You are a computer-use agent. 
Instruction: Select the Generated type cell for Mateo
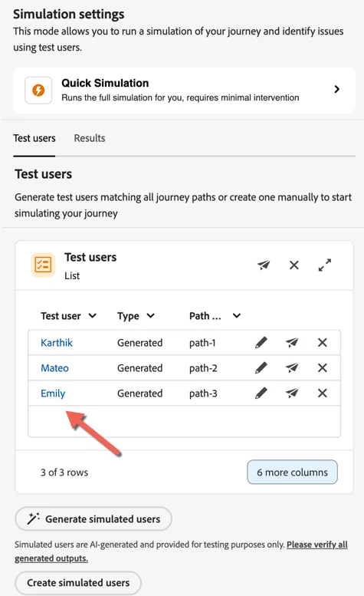[x=139, y=368]
